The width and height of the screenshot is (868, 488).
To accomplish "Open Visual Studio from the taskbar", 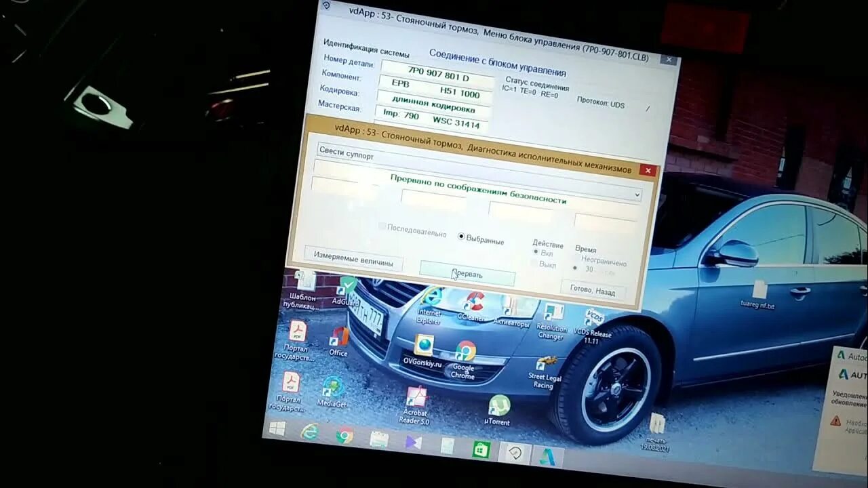I will 413,443.
